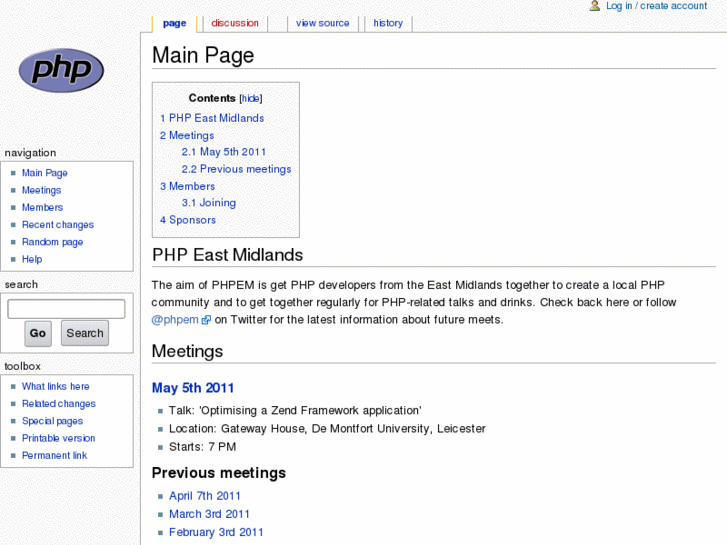Open Members in navigation sidebar
The image size is (727, 545).
[x=42, y=207]
